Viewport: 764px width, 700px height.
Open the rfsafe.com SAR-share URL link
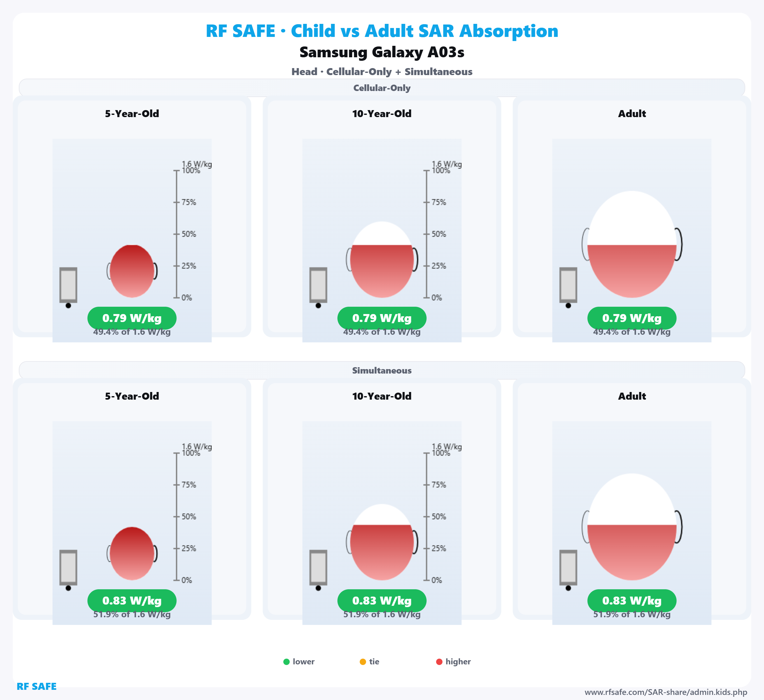click(666, 692)
